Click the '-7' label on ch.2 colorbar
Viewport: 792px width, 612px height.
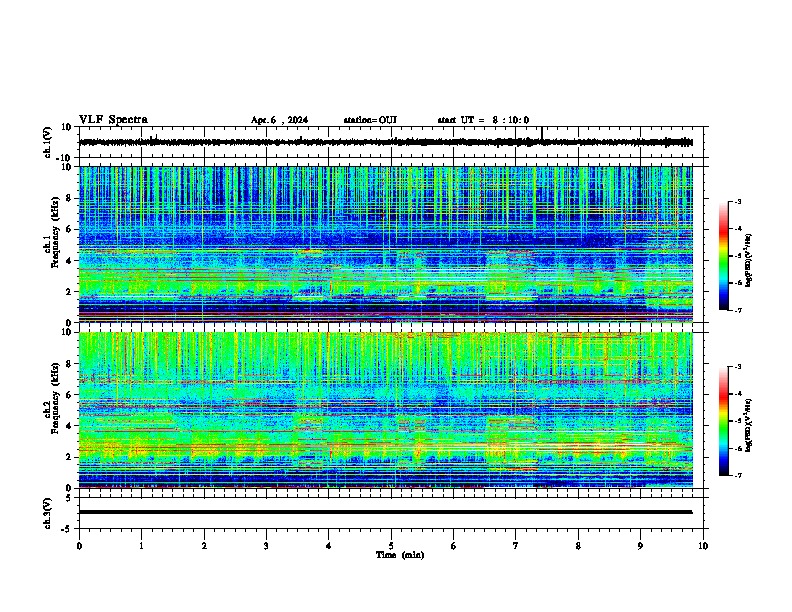pos(738,476)
